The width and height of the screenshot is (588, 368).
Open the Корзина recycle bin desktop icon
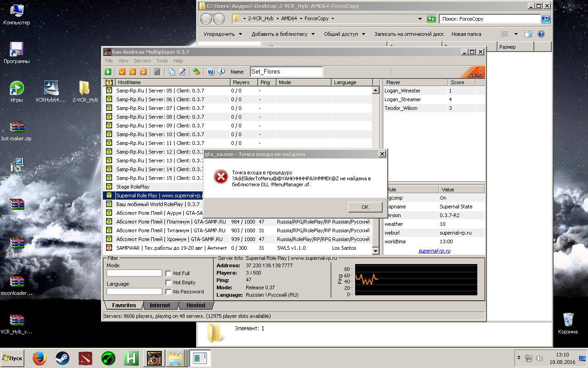click(568, 323)
